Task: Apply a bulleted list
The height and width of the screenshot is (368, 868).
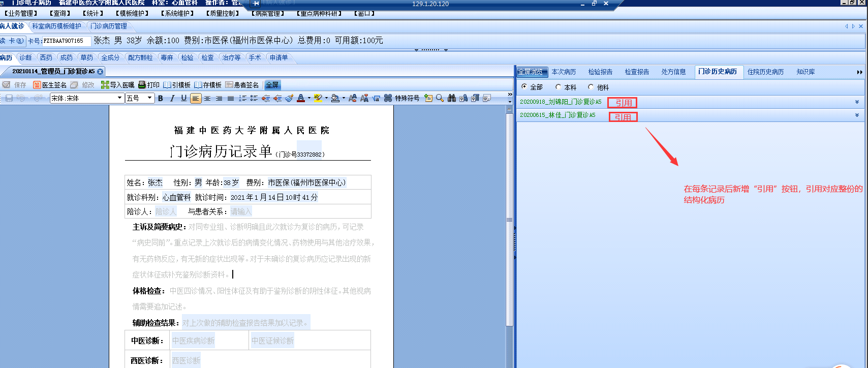Action: point(254,98)
